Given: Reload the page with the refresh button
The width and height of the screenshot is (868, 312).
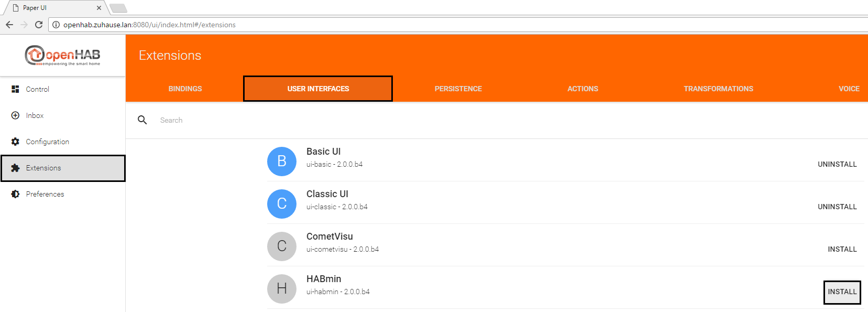Looking at the screenshot, I should (39, 25).
